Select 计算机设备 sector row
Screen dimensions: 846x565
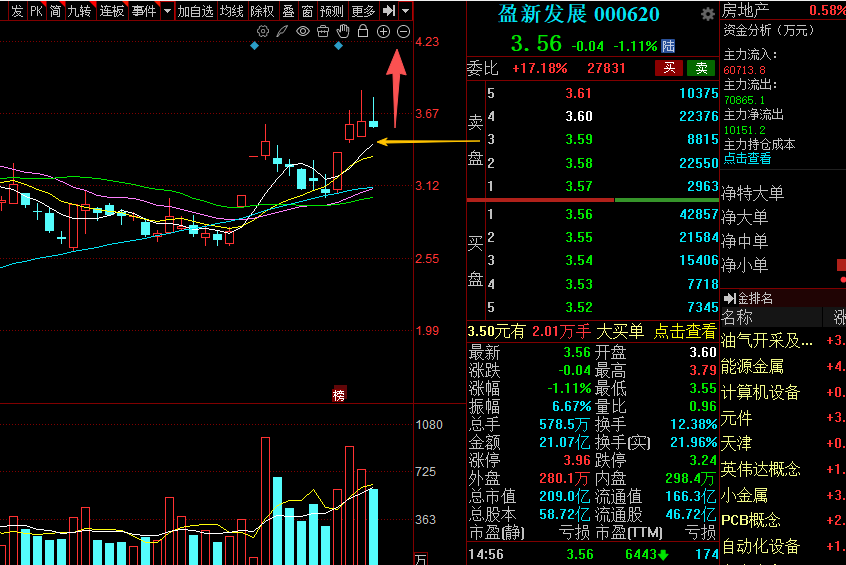point(760,392)
